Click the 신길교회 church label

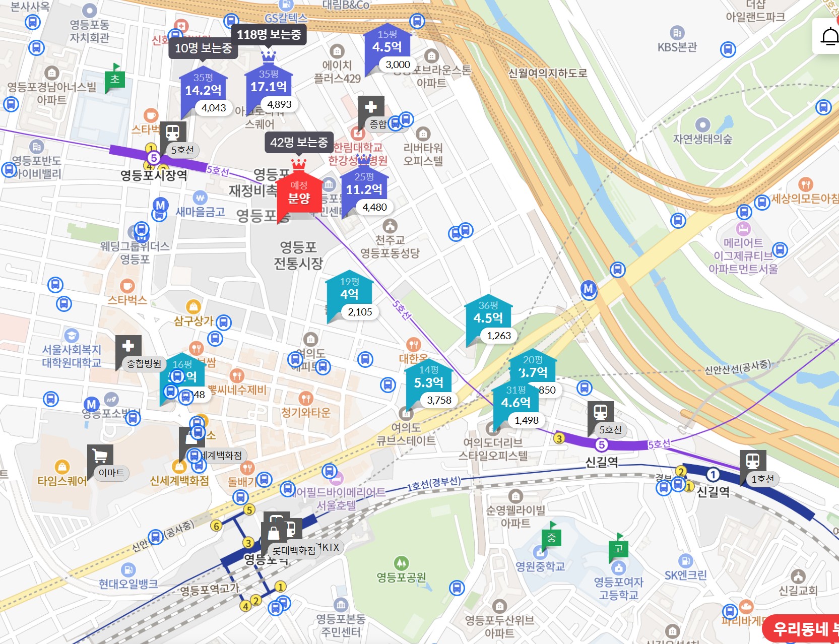pyautogui.click(x=798, y=590)
